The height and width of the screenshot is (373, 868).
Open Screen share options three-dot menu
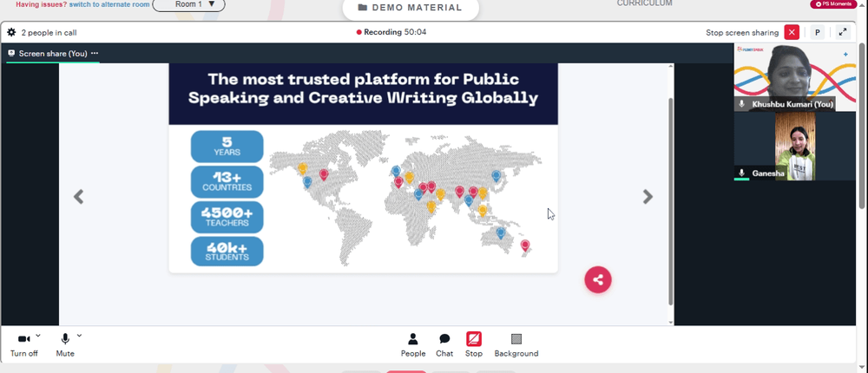[95, 53]
